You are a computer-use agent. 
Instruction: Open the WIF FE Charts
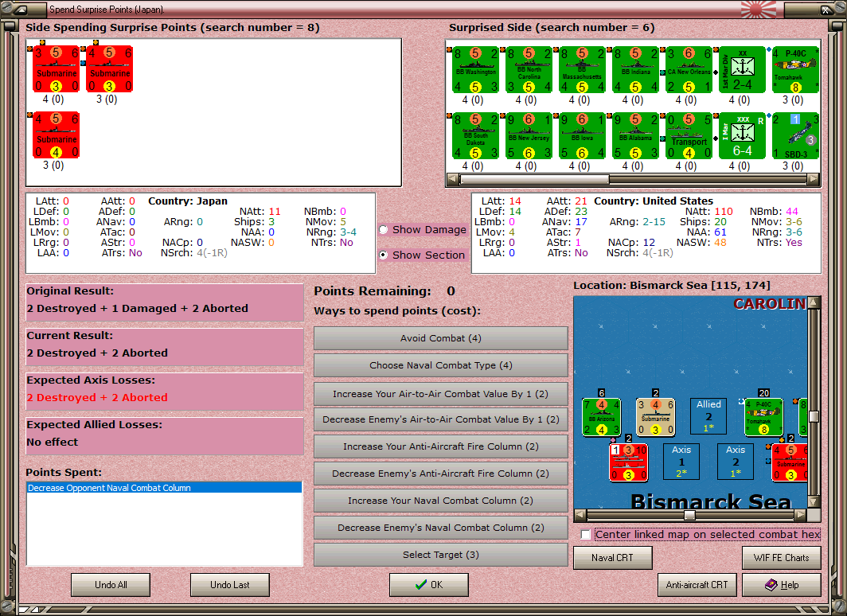782,558
